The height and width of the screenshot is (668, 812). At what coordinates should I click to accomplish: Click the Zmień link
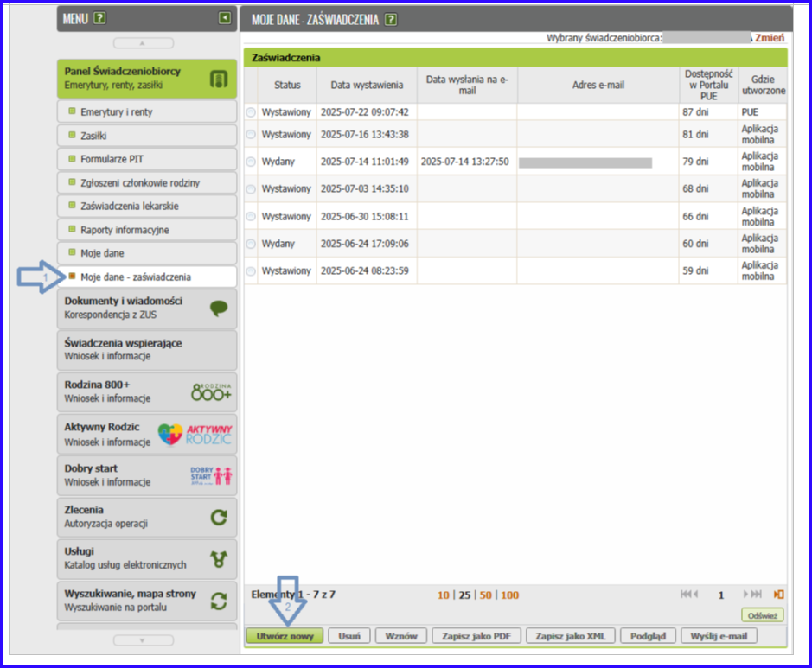tap(770, 38)
